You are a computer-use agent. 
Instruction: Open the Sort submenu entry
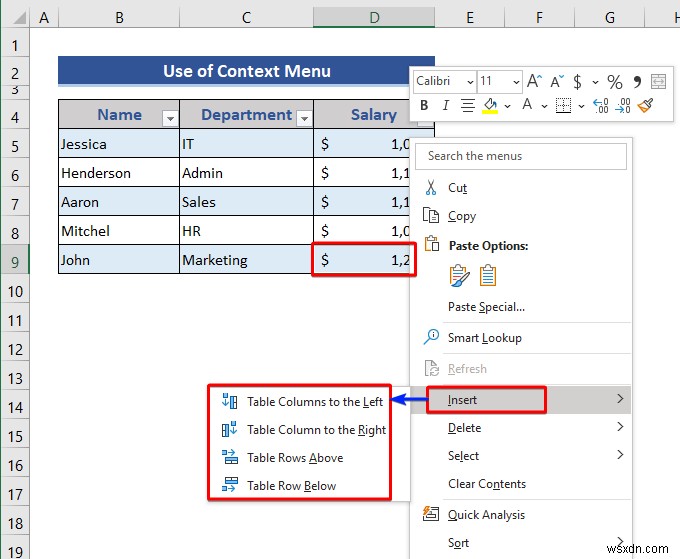pyautogui.click(x=458, y=543)
